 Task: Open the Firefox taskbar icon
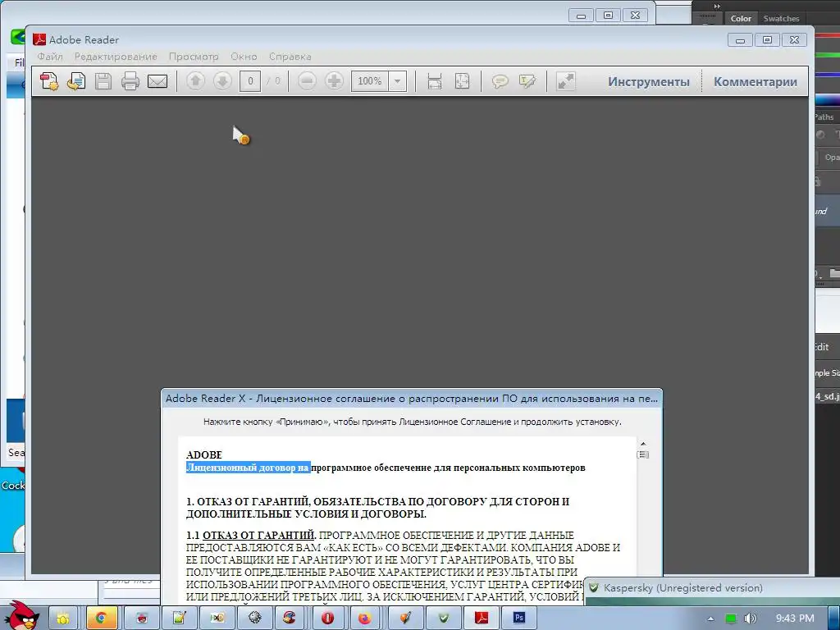click(365, 618)
